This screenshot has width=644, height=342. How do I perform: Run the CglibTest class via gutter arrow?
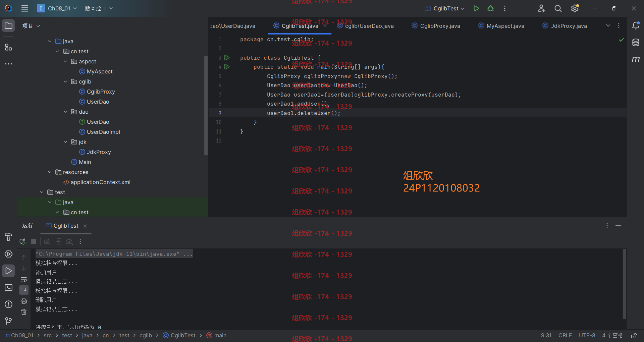point(227,58)
